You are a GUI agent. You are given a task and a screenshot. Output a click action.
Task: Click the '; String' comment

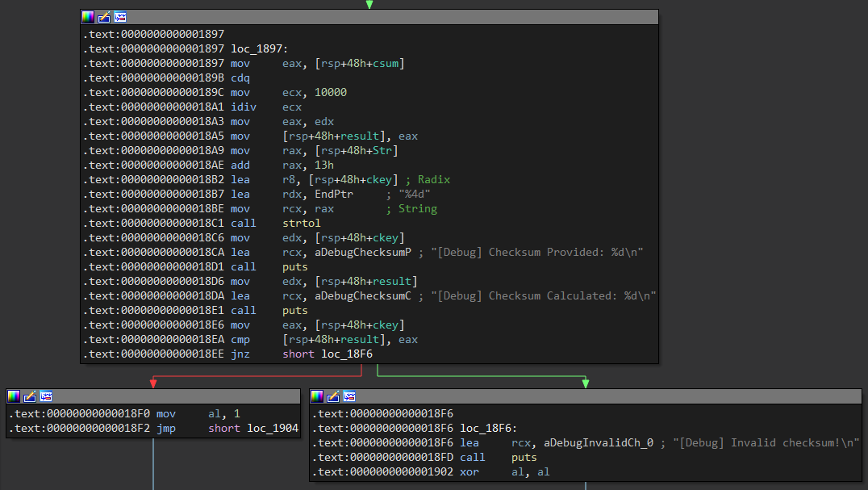(411, 208)
